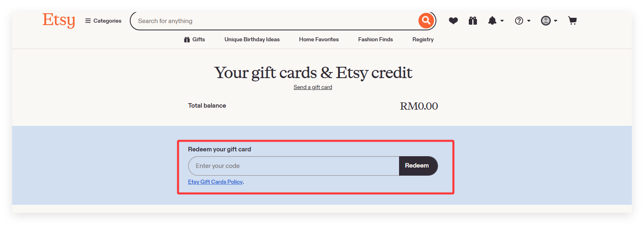The height and width of the screenshot is (225, 644).
Task: Click the orange search magnifier button
Action: pyautogui.click(x=426, y=20)
